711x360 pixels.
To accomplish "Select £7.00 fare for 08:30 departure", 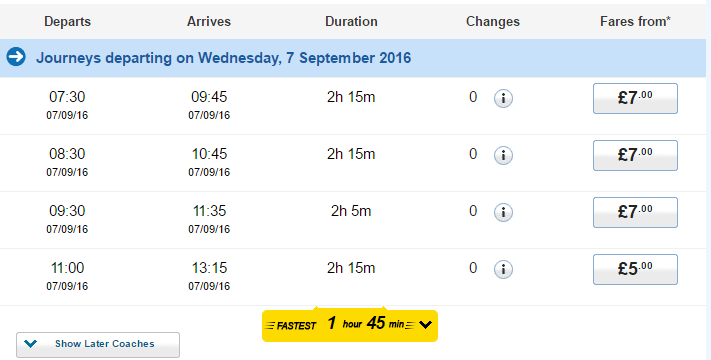I will tap(635, 156).
